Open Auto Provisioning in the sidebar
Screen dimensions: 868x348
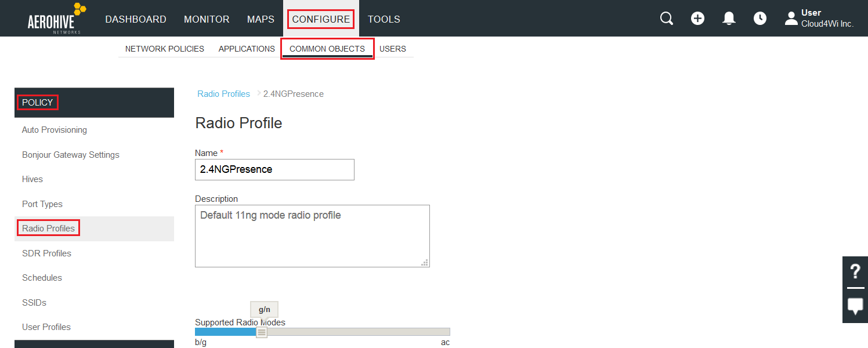(55, 130)
